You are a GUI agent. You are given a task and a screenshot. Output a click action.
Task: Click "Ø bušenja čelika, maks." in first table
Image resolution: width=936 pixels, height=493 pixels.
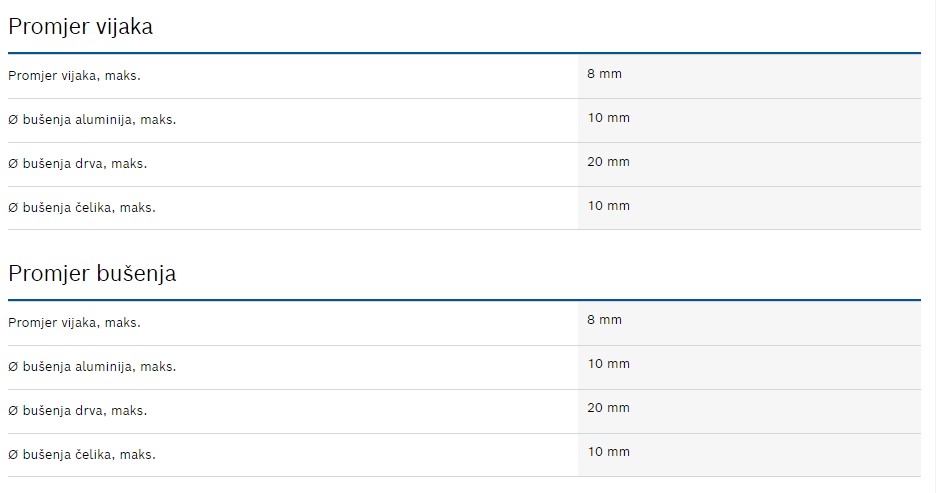click(82, 207)
